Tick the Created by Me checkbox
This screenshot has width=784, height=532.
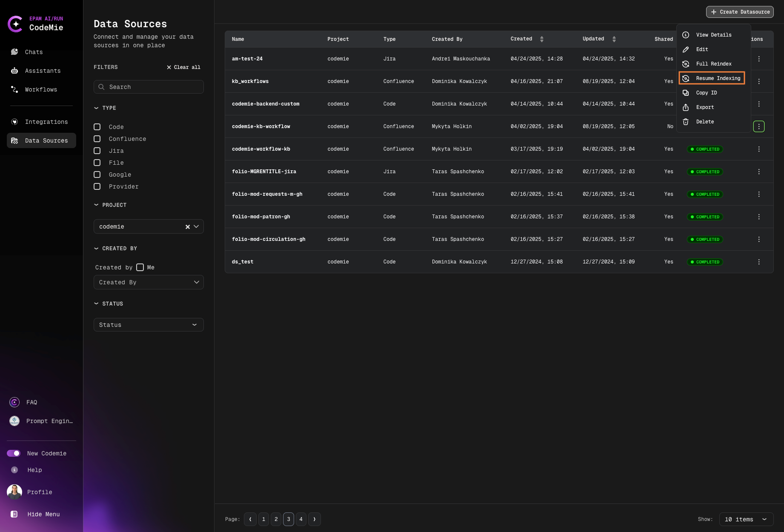pos(140,267)
